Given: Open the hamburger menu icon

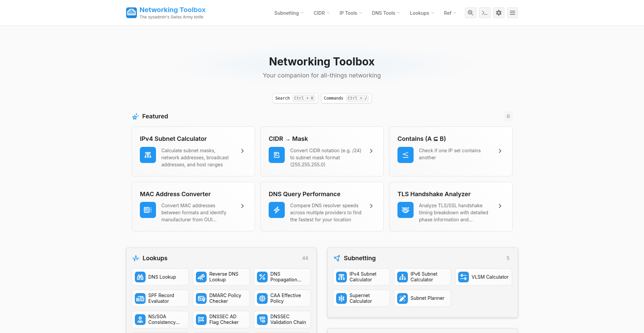Looking at the screenshot, I should click(x=513, y=13).
